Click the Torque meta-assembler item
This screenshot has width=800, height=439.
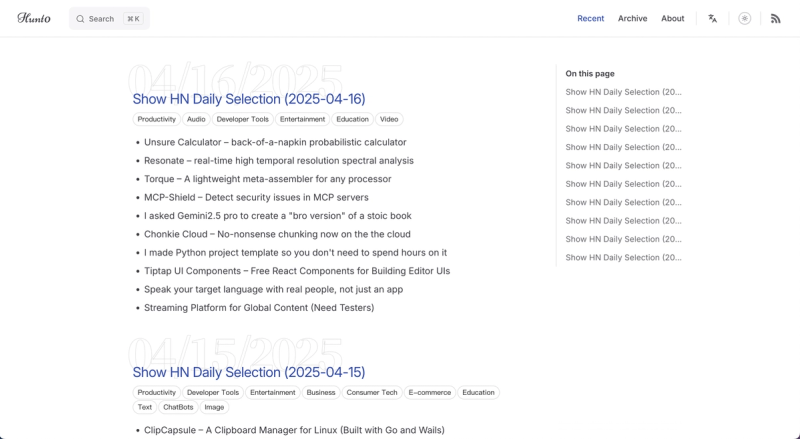click(x=267, y=179)
